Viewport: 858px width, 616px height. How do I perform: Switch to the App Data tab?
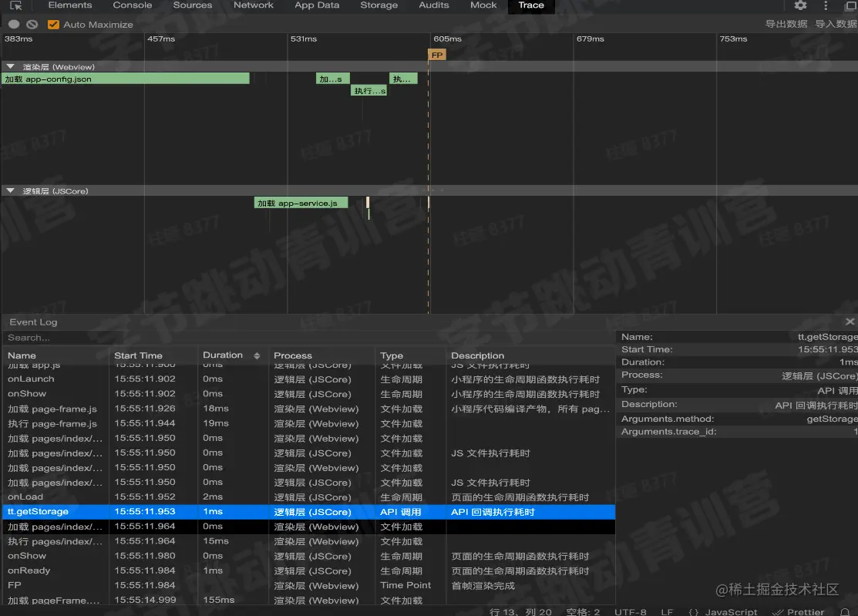(x=317, y=5)
